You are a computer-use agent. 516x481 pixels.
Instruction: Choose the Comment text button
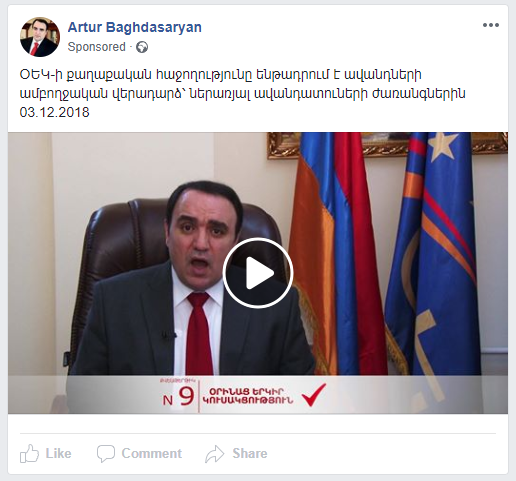[x=152, y=454]
